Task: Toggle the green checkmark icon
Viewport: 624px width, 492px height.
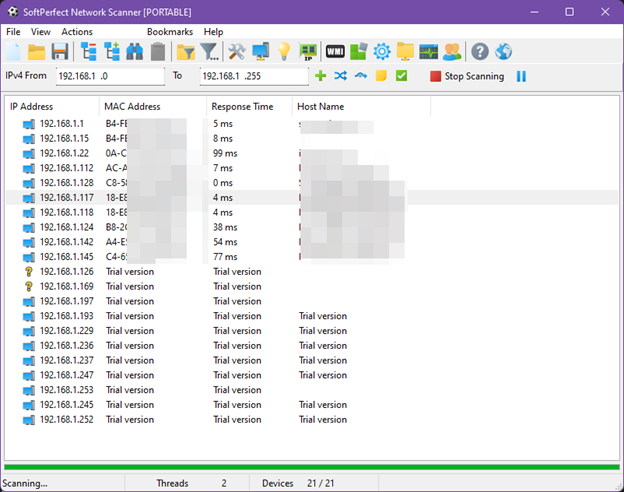Action: click(x=401, y=76)
